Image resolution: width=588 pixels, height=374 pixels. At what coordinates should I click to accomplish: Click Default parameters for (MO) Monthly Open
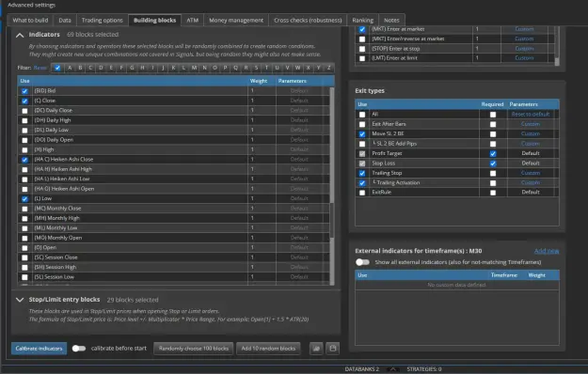coord(299,238)
